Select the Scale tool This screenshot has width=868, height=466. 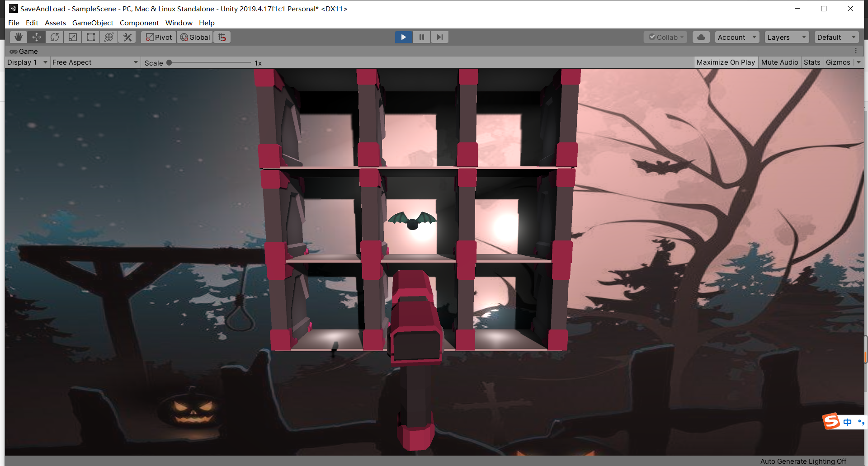[x=72, y=37]
